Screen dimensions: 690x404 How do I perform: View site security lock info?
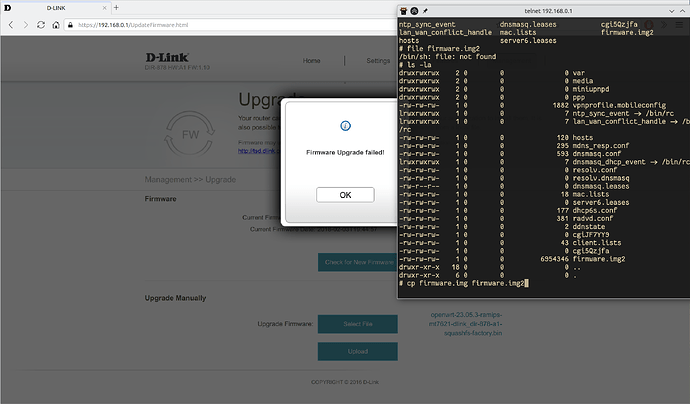click(x=70, y=25)
